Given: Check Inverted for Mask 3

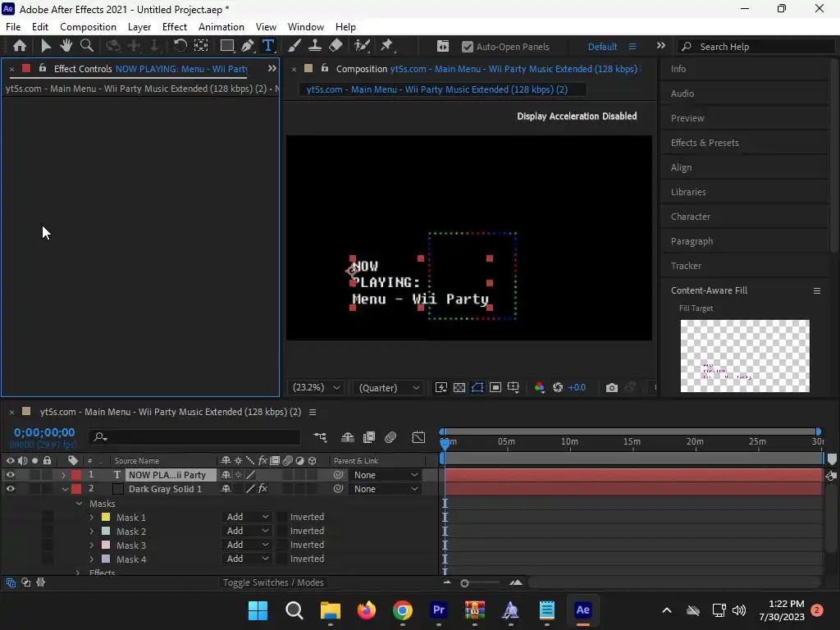Looking at the screenshot, I should 282,545.
